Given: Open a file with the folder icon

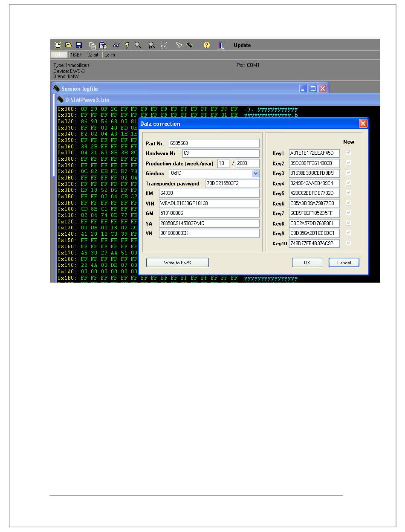Looking at the screenshot, I should click(68, 45).
